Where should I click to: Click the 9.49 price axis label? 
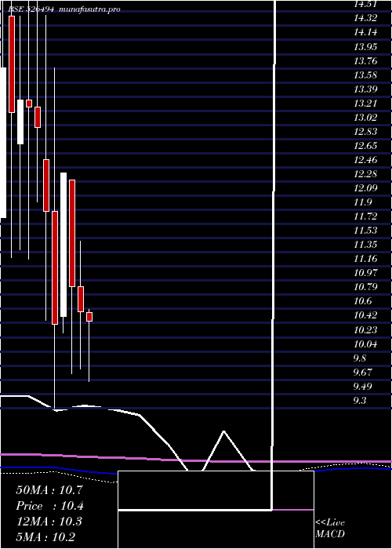pos(362,386)
